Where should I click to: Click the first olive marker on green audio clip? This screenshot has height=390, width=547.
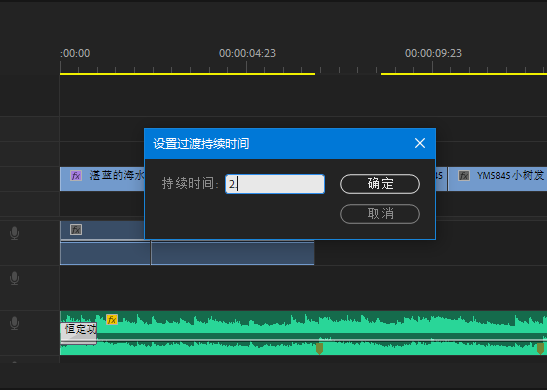pos(319,348)
